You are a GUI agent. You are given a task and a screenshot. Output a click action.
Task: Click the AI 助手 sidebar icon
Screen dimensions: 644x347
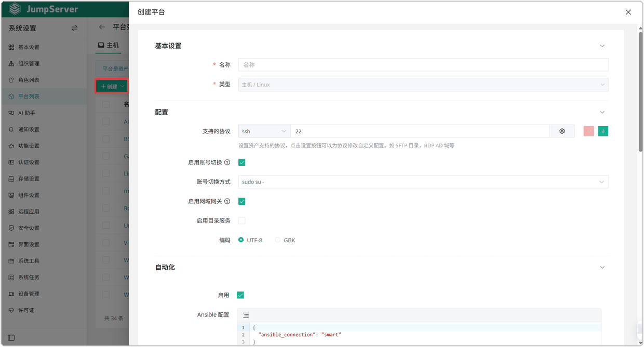11,113
